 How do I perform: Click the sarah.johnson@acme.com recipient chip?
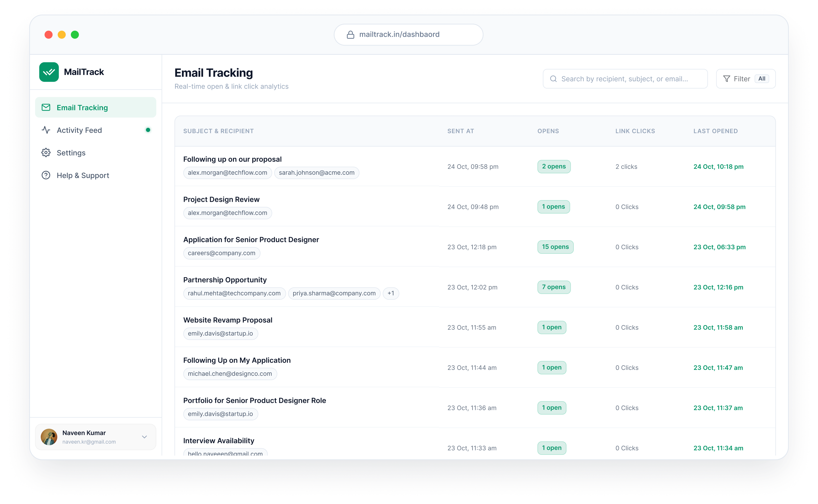pos(316,173)
